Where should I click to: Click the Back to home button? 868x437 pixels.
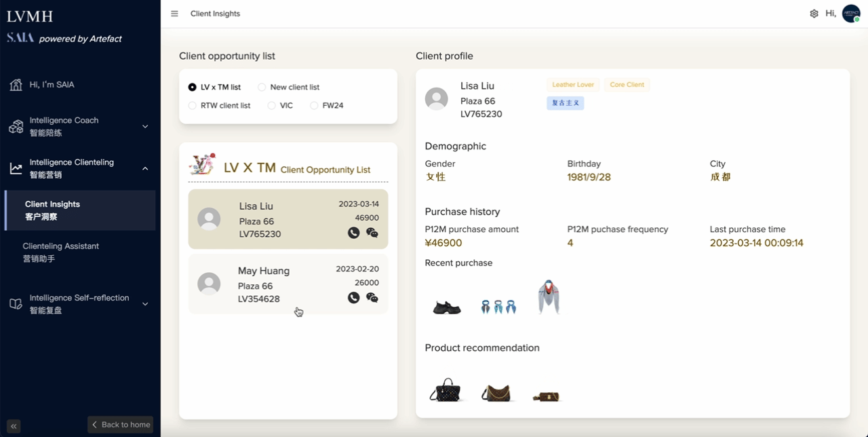pos(121,425)
